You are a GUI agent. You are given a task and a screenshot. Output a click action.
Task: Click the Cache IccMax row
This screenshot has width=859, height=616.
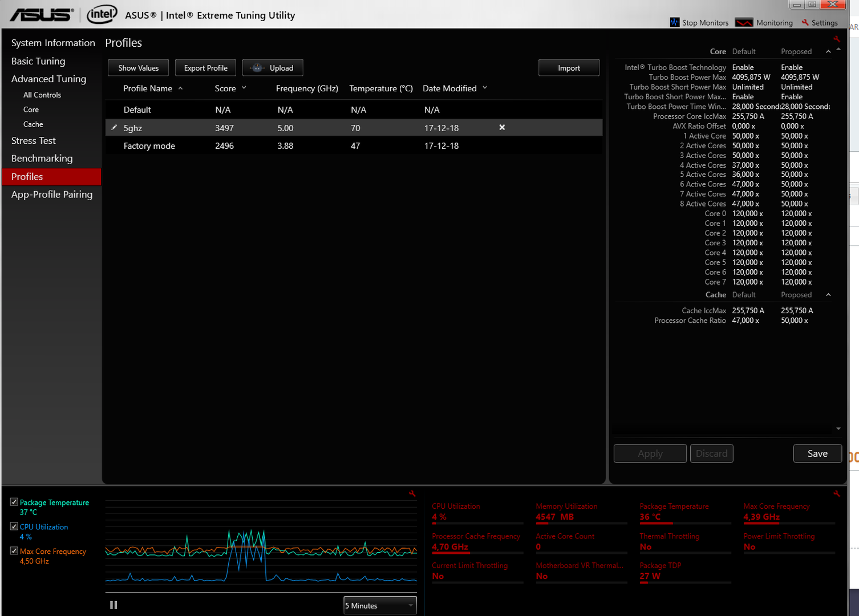coord(723,311)
